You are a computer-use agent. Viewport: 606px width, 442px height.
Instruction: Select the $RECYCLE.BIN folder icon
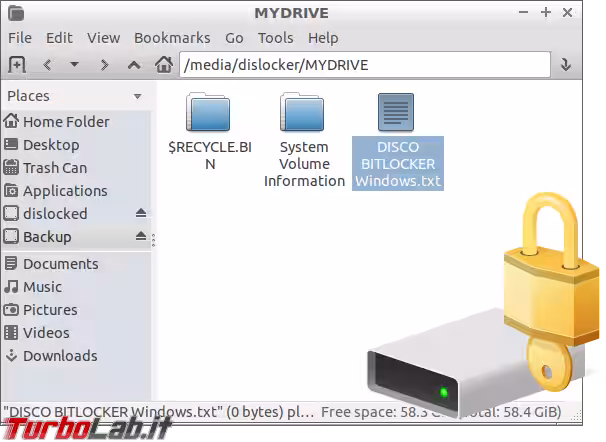tap(208, 112)
